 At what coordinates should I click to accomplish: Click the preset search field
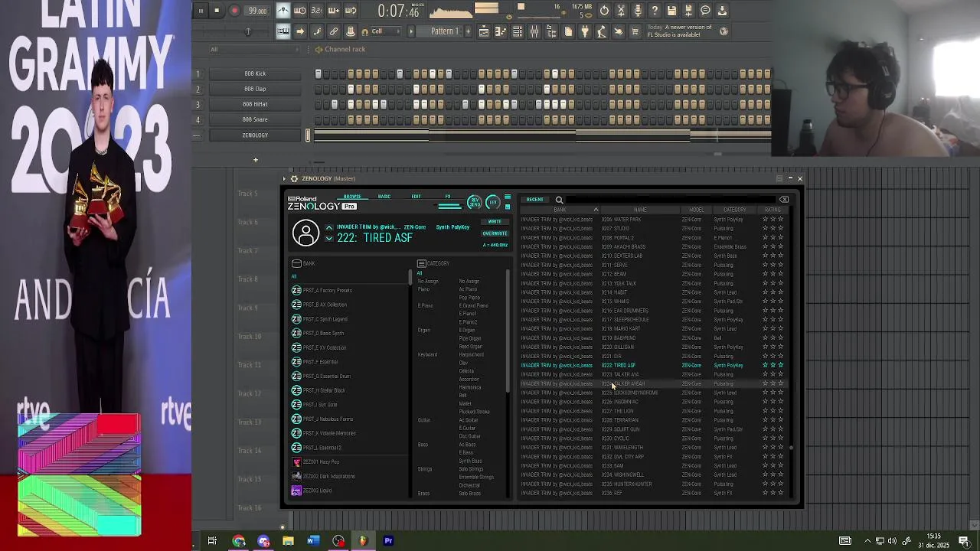click(670, 200)
